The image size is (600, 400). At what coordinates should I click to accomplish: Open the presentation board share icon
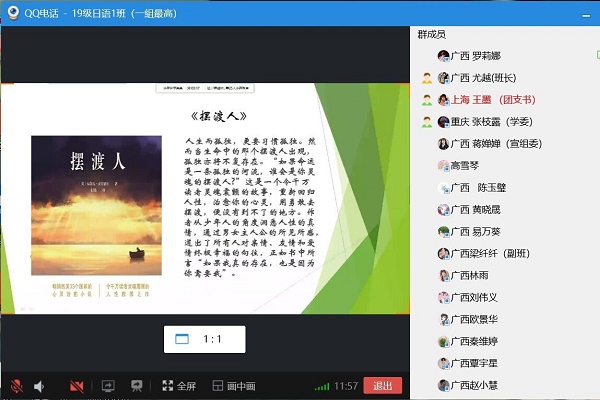136,386
